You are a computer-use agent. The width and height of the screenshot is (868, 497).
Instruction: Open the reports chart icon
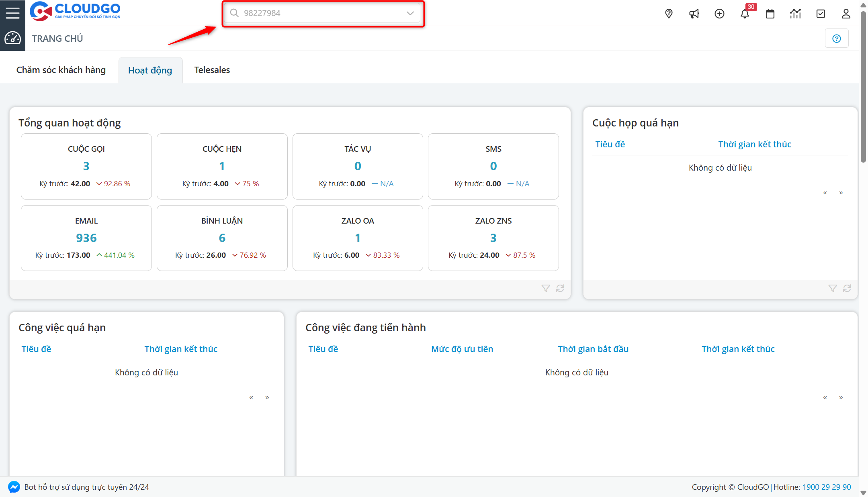click(795, 14)
